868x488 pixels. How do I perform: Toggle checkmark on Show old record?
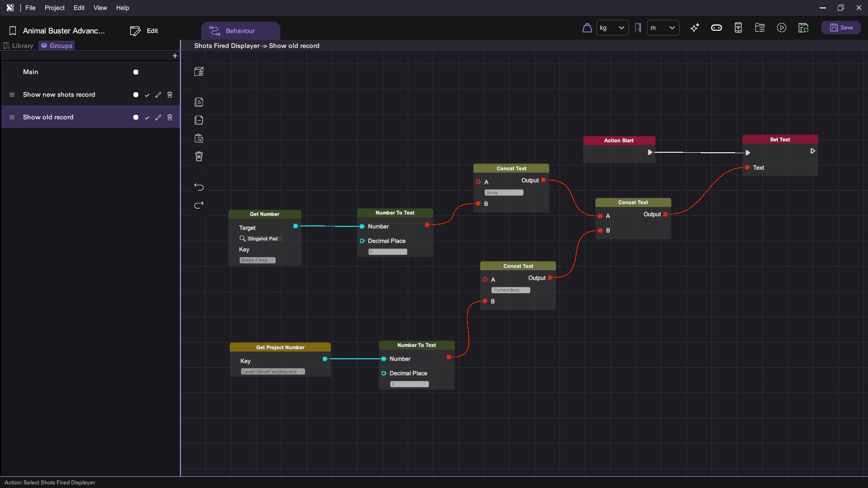tap(147, 117)
